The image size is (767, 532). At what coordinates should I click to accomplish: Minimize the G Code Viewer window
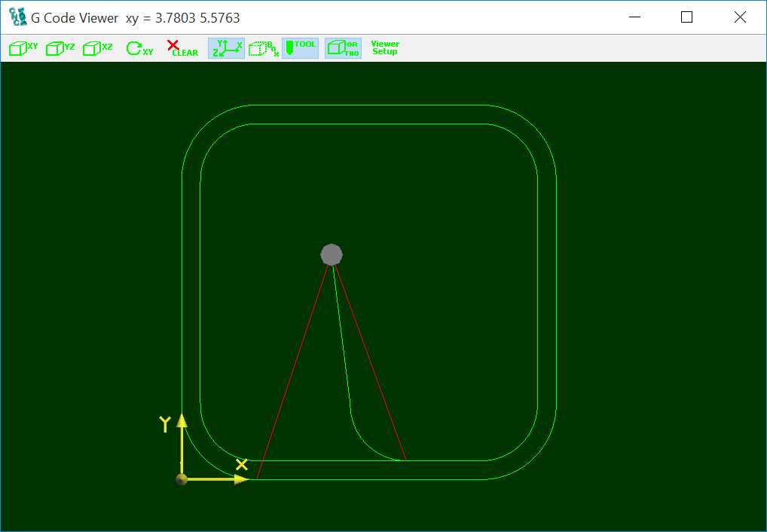(x=634, y=17)
